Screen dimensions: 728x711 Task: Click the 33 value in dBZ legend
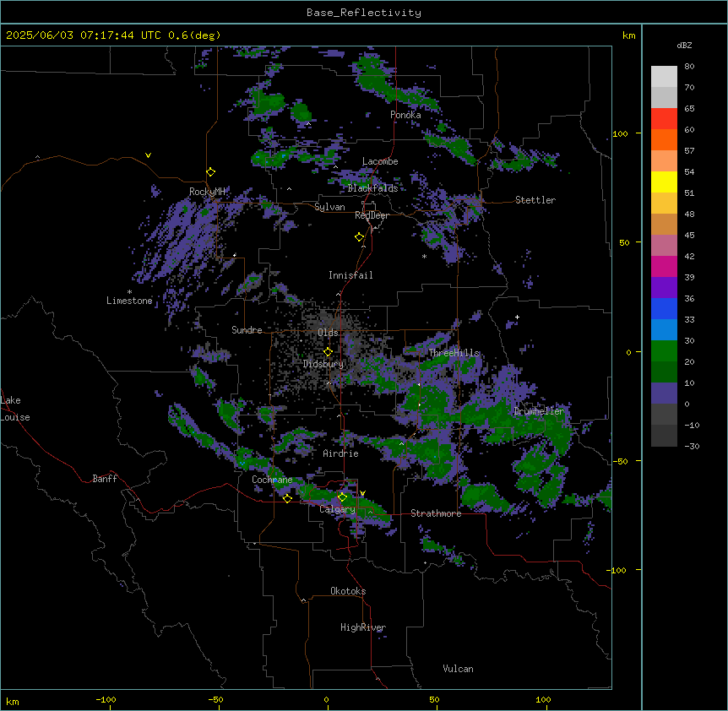click(689, 320)
